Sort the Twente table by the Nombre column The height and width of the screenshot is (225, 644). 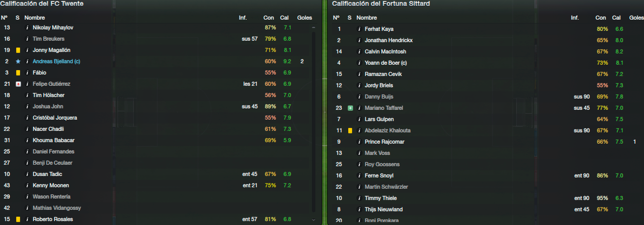pos(35,18)
